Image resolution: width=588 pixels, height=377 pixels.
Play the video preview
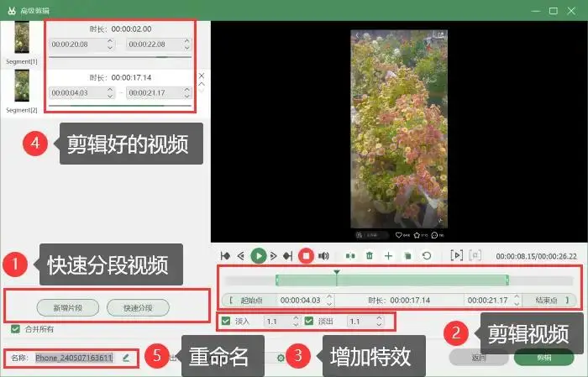tap(259, 256)
